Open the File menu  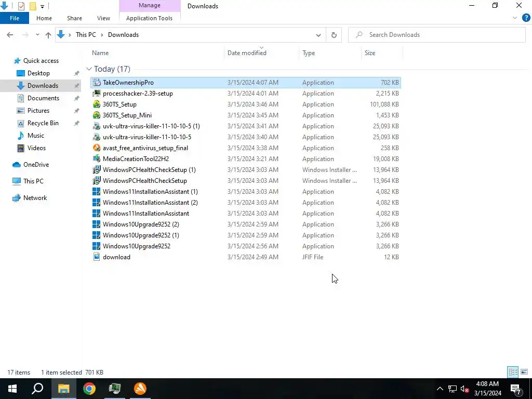tap(15, 18)
